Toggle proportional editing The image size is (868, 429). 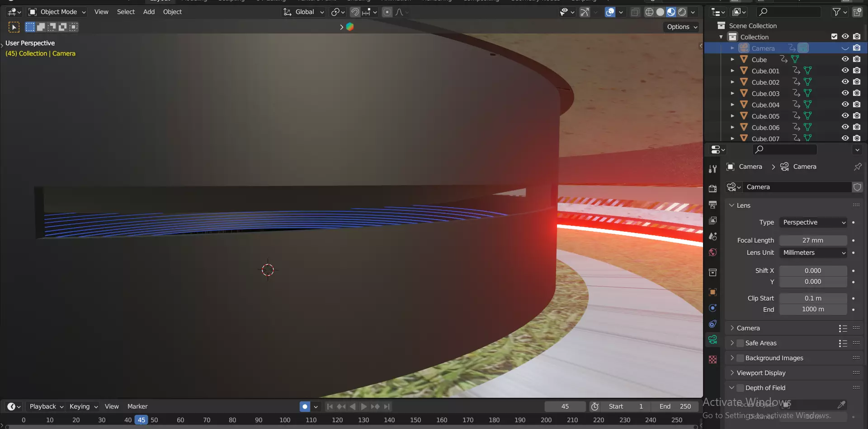coord(387,12)
